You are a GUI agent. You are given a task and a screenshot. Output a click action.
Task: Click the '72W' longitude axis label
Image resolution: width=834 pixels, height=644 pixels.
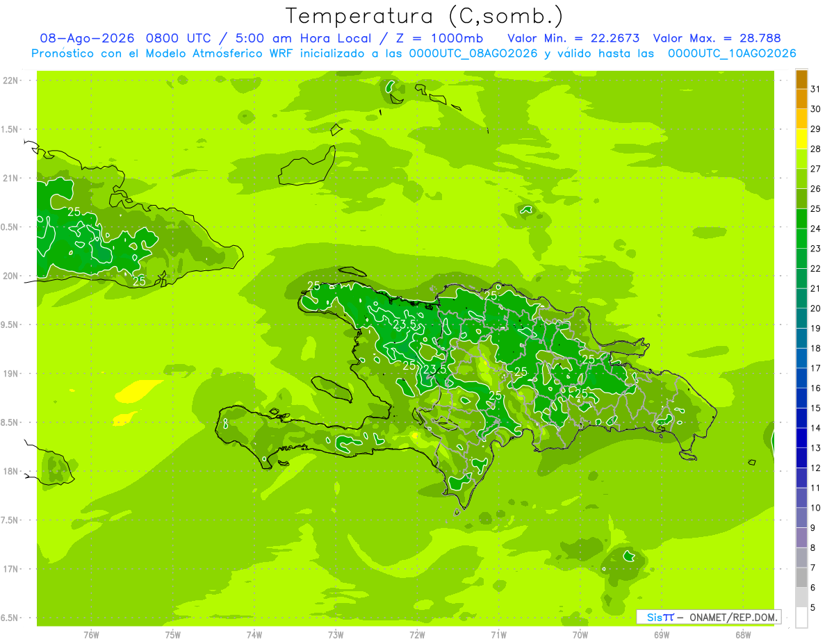point(417,634)
